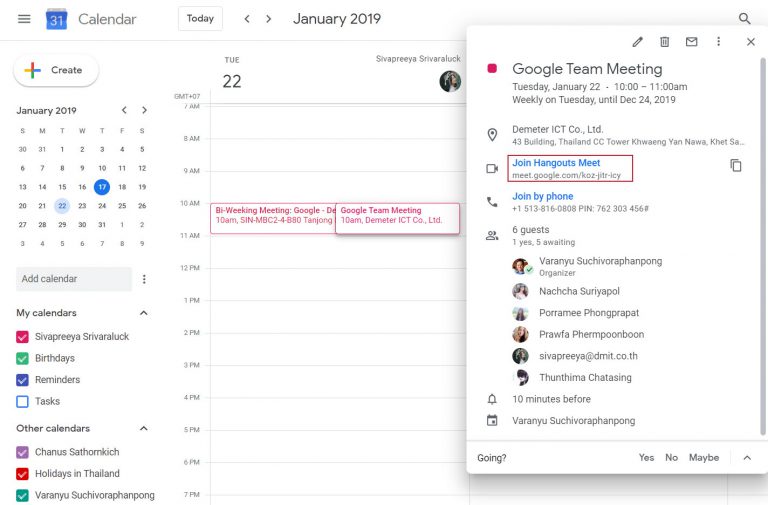Collapse the My calendars section
This screenshot has width=768, height=505.
click(x=143, y=313)
